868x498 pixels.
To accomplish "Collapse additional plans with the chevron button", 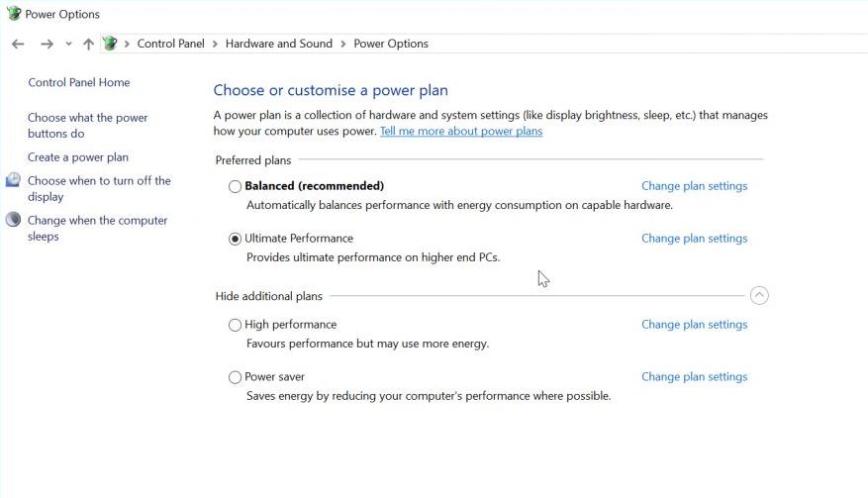I will 759,295.
